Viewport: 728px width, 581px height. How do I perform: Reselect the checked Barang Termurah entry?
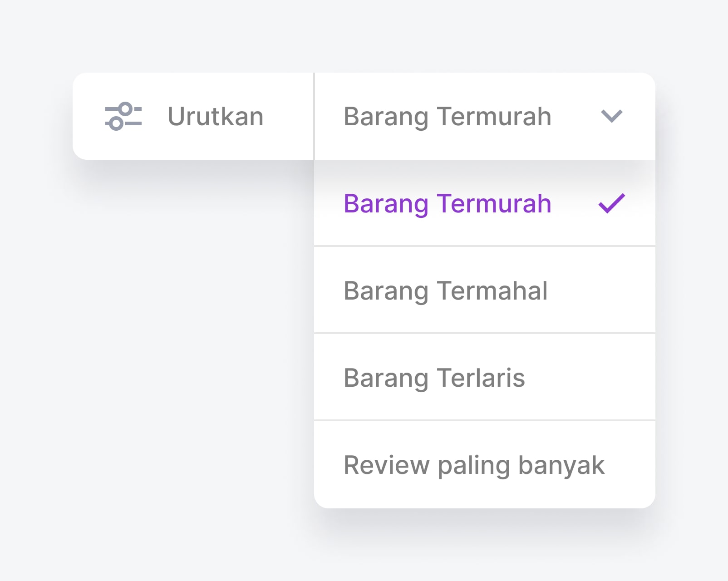[x=448, y=204]
